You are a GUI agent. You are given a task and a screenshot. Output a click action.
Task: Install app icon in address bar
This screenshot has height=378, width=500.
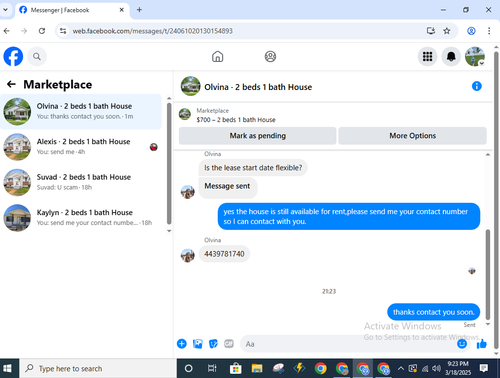click(431, 31)
